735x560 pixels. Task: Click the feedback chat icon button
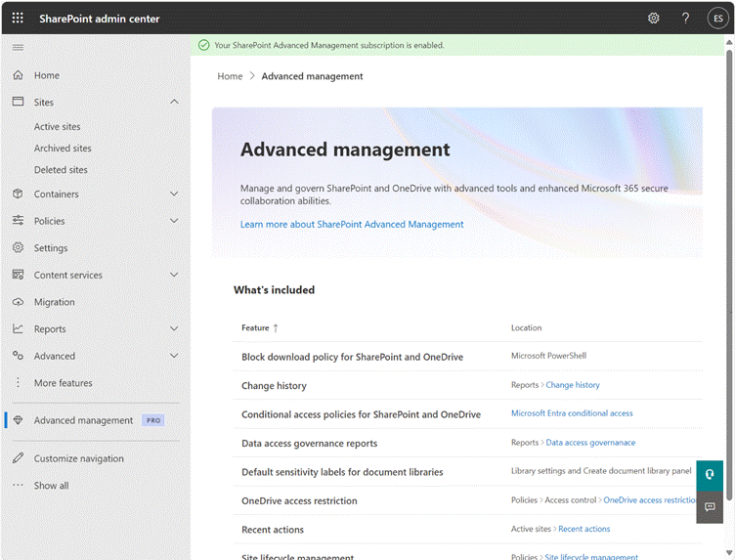(x=710, y=507)
